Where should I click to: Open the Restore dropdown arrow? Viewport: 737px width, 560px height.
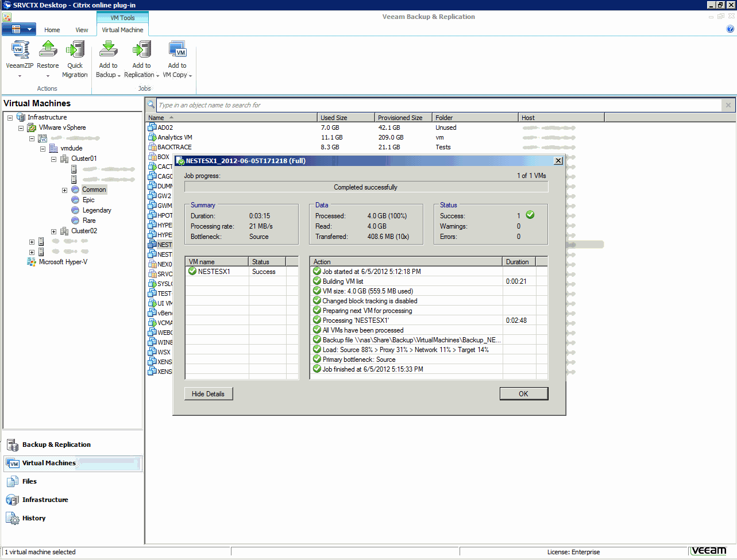[x=48, y=76]
